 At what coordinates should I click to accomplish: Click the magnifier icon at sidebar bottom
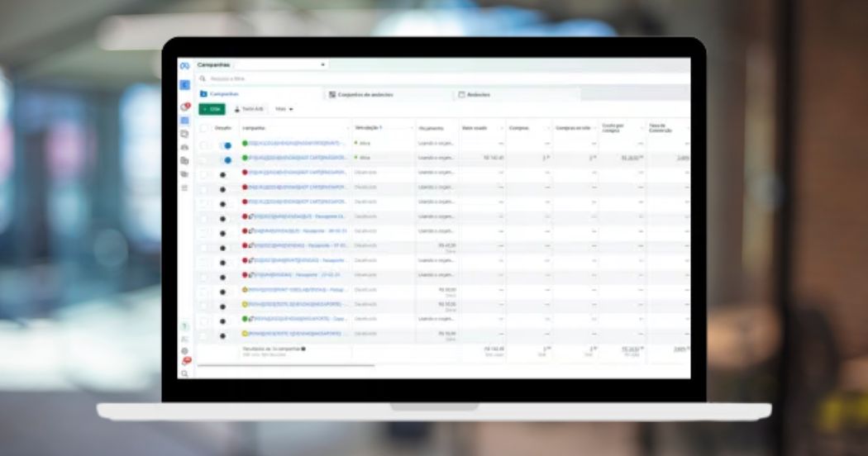click(185, 374)
